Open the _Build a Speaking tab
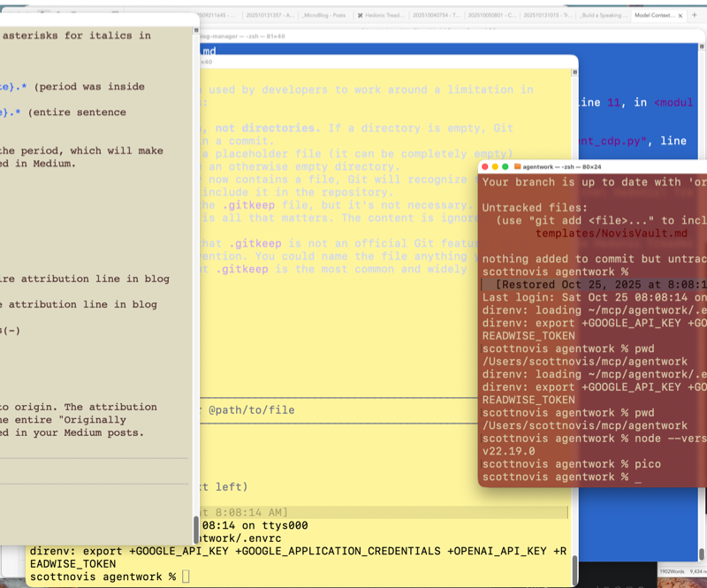 coord(604,15)
